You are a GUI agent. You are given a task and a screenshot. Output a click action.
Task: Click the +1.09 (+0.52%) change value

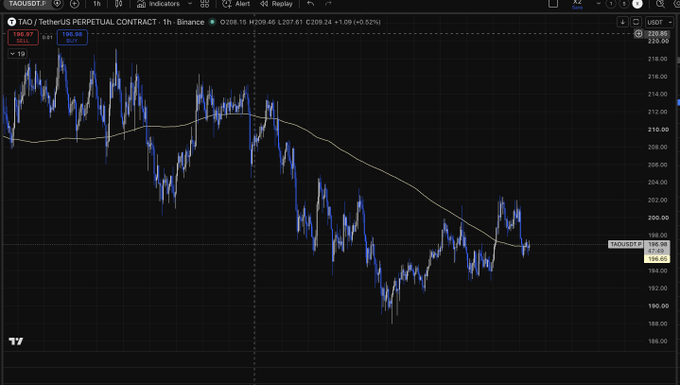(x=357, y=22)
